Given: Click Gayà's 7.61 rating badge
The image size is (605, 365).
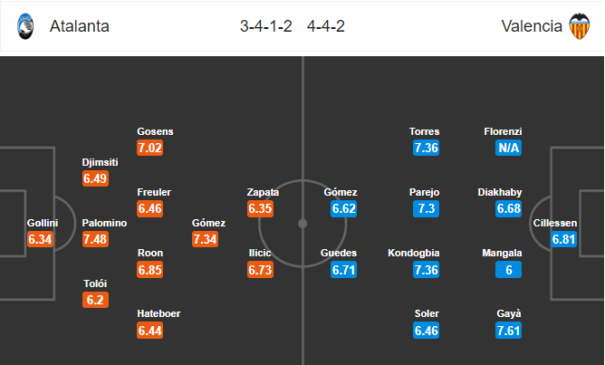Looking at the screenshot, I should tap(509, 331).
